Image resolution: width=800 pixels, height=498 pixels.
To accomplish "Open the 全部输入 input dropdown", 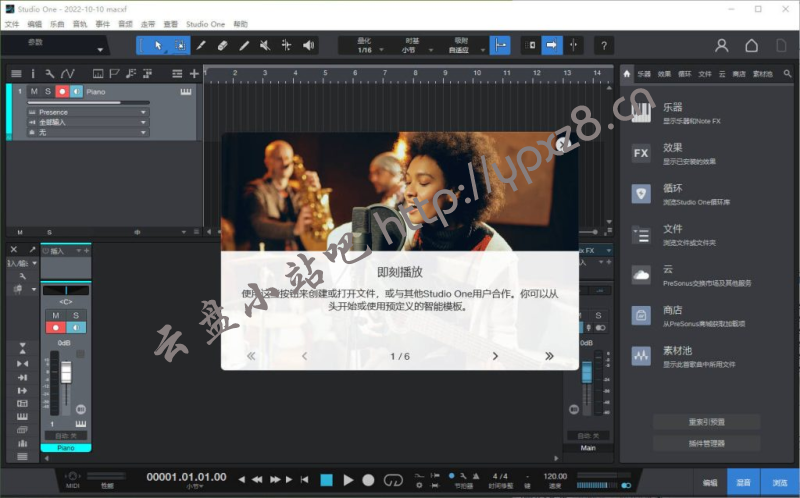I will (x=88, y=122).
